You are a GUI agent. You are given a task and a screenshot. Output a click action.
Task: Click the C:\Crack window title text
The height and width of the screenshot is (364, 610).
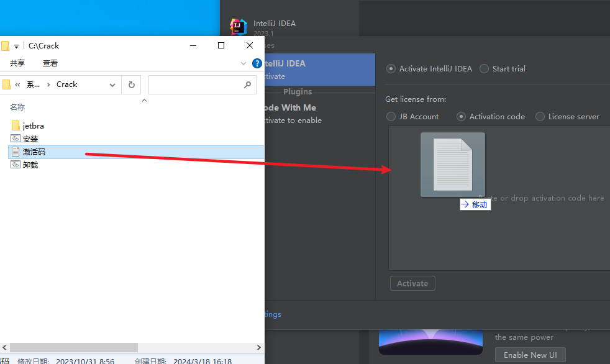(44, 46)
